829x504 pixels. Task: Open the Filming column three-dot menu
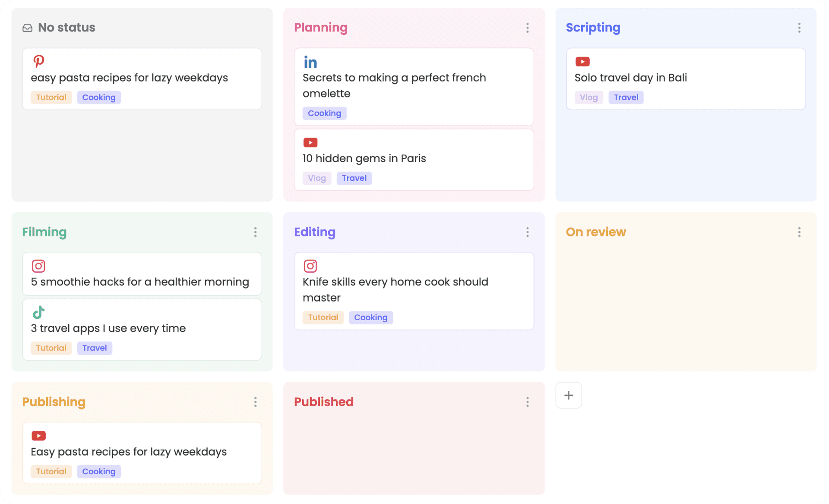click(255, 232)
